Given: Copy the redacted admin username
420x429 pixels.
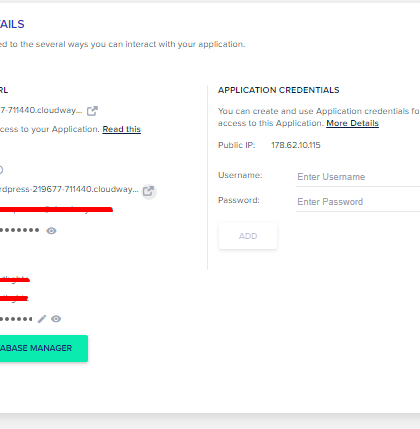Looking at the screenshot, I should coord(56,209).
